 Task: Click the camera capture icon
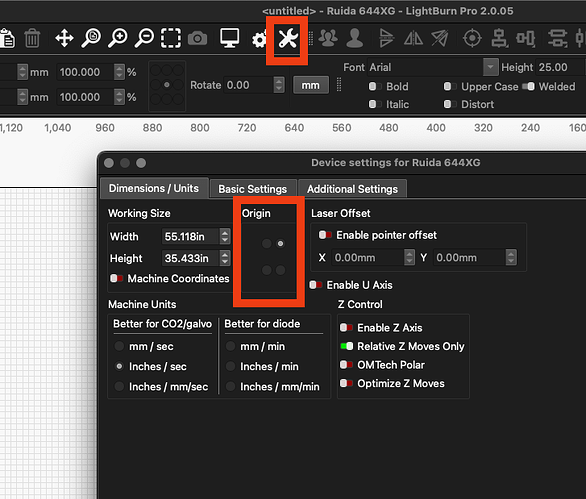(197, 38)
